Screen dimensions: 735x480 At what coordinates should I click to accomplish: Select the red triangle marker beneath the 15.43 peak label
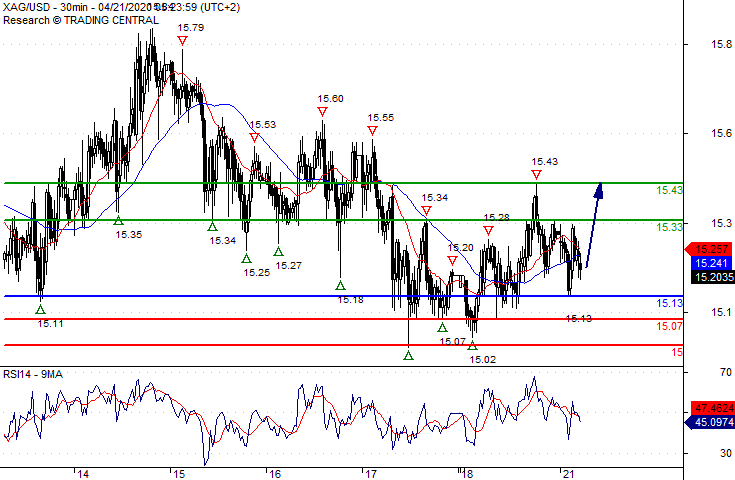click(536, 175)
